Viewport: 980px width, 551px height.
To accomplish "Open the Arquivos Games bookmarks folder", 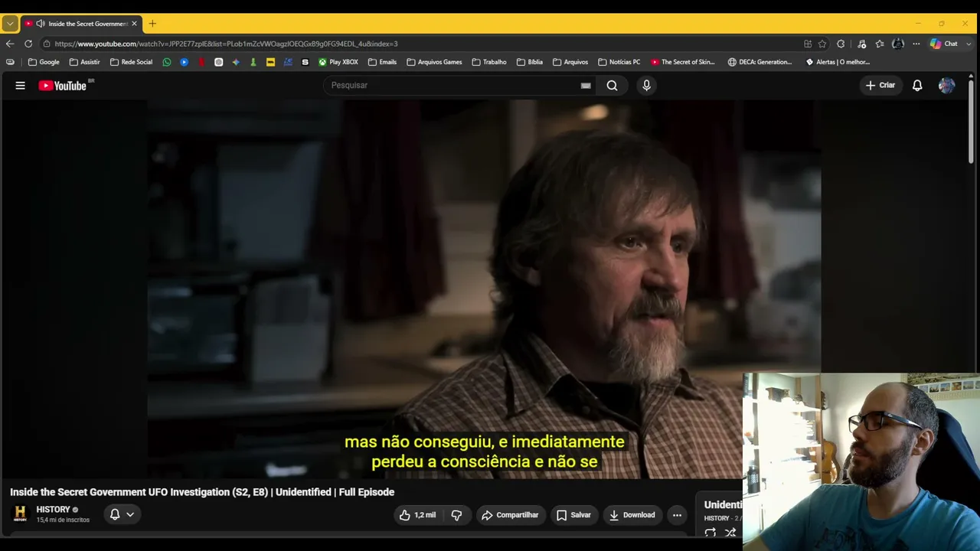I will (434, 62).
